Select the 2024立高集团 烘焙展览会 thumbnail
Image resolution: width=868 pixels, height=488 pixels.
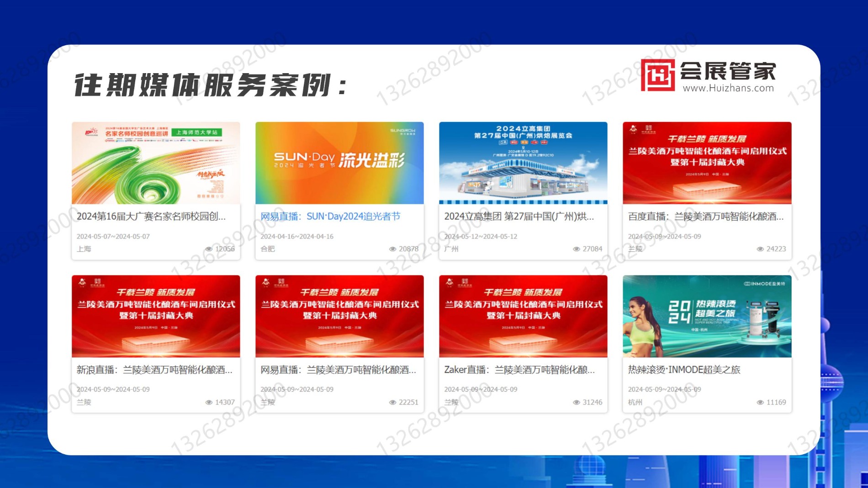523,163
